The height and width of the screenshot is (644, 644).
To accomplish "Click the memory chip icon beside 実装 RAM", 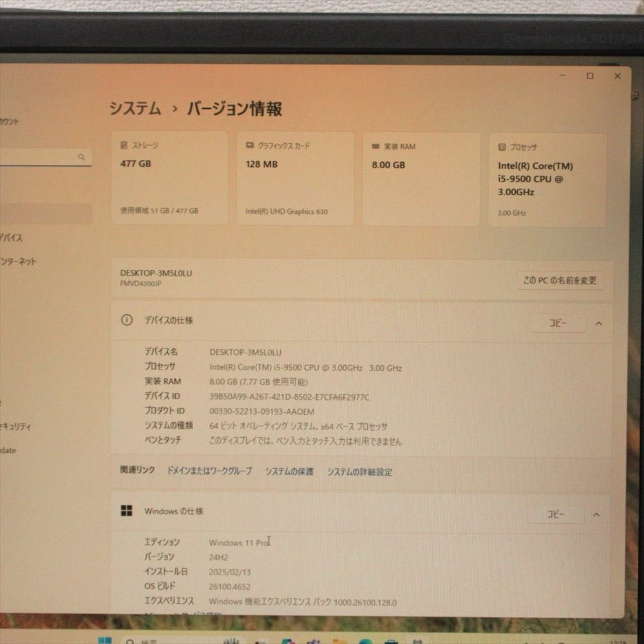I will pos(375,146).
